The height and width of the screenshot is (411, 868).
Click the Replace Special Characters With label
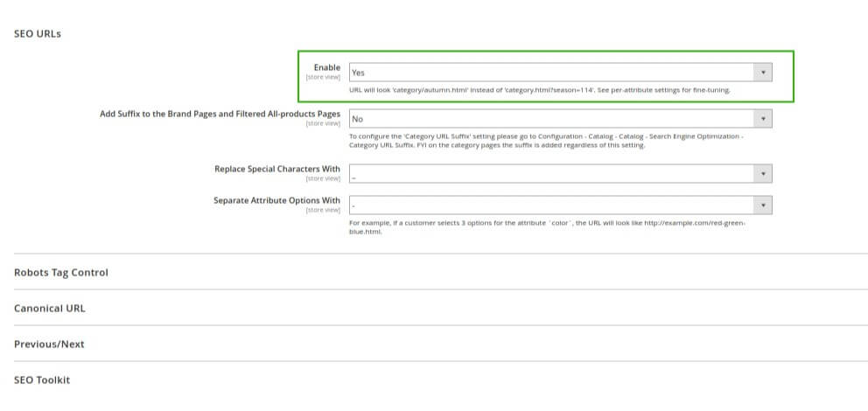point(276,169)
